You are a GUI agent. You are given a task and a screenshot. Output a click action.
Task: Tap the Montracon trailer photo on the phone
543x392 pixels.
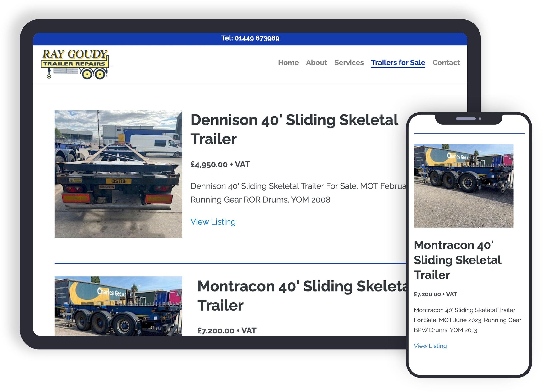click(463, 186)
